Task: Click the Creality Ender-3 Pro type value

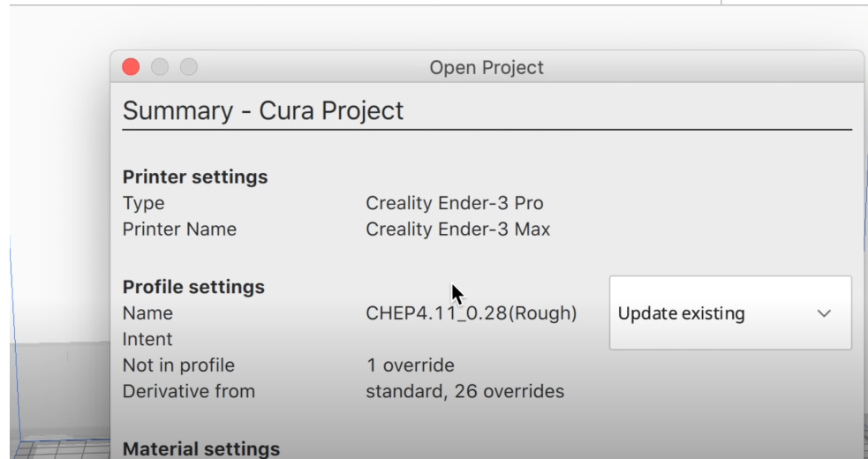Action: click(454, 203)
